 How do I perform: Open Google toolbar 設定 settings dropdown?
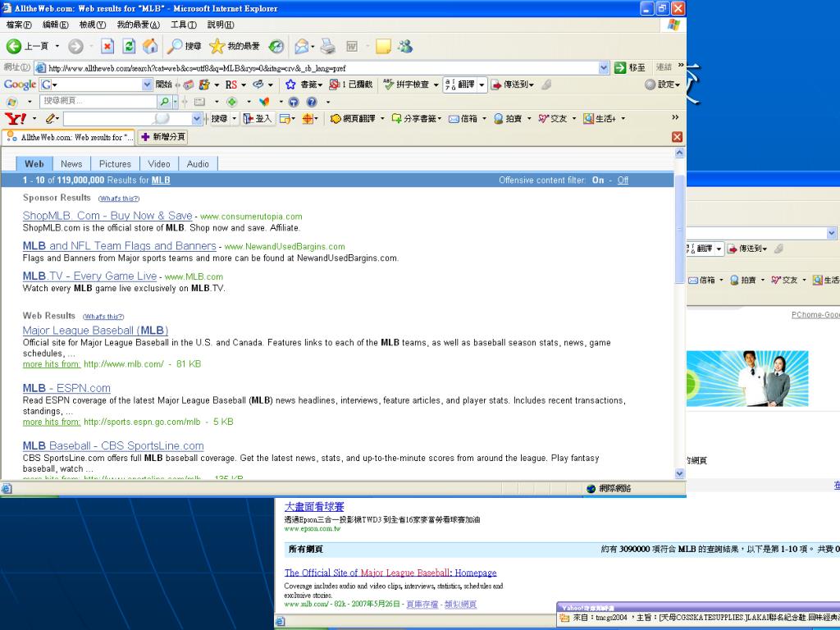(x=663, y=84)
